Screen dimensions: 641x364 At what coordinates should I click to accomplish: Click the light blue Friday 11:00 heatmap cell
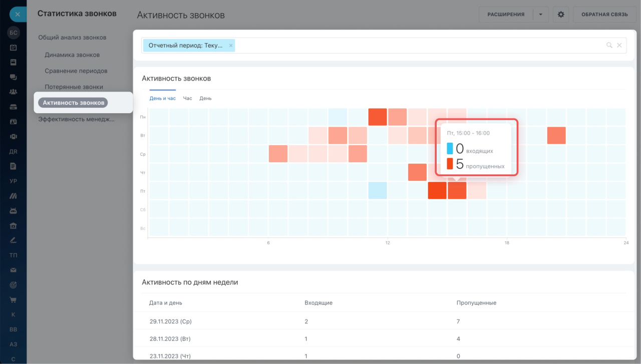[x=378, y=190]
